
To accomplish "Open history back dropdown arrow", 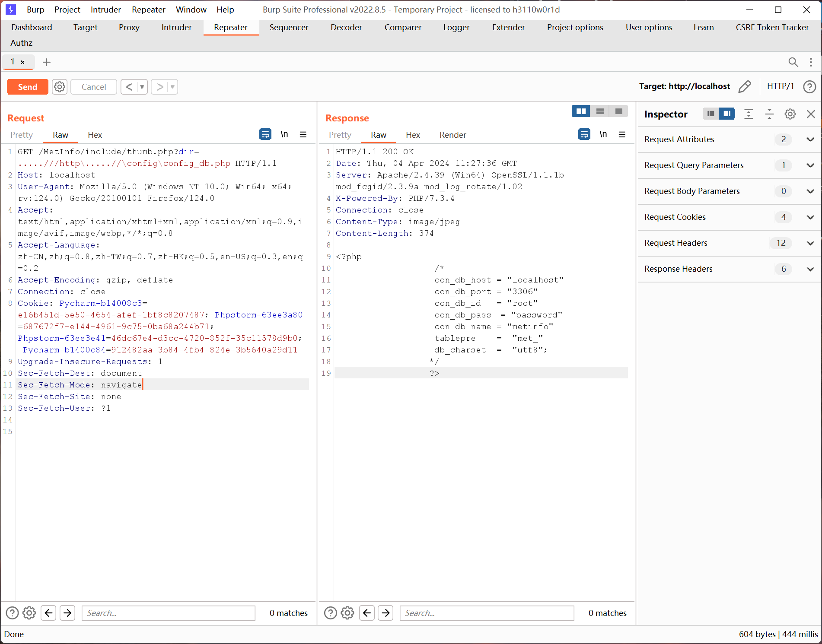I will click(x=142, y=87).
